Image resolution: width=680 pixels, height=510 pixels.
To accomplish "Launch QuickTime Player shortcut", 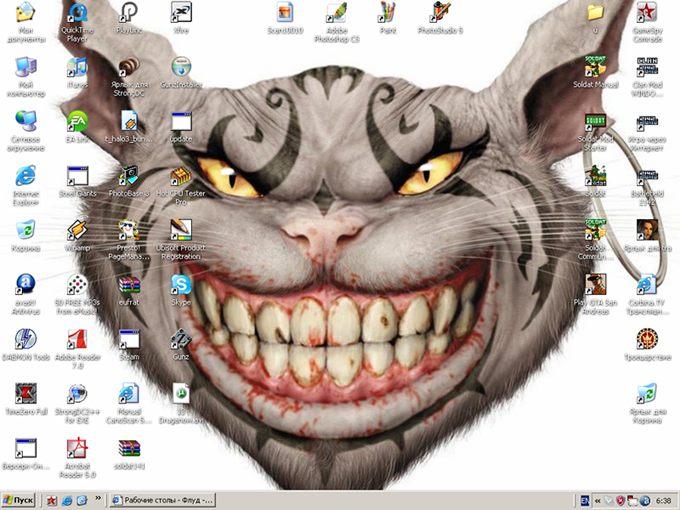I will 77,13.
